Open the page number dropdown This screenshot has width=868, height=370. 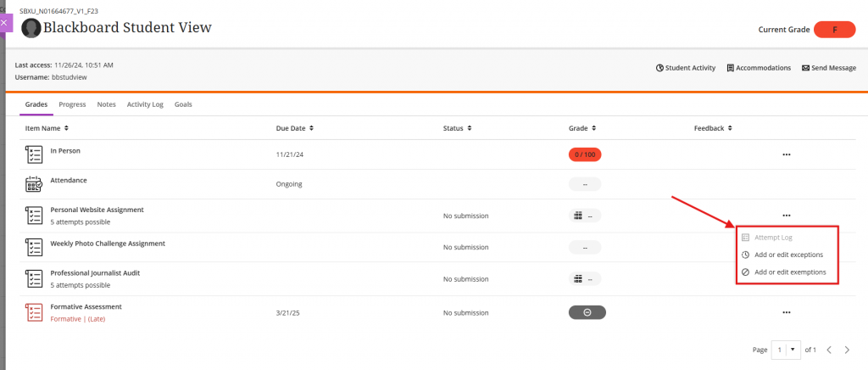786,350
